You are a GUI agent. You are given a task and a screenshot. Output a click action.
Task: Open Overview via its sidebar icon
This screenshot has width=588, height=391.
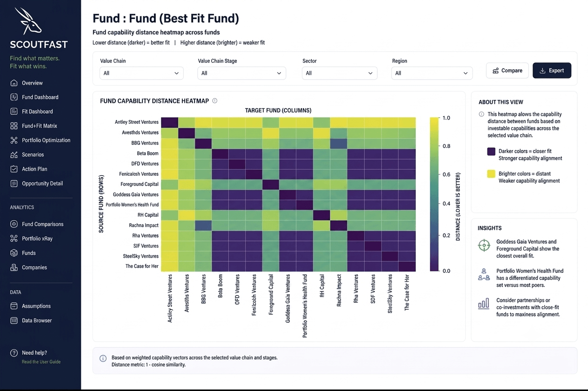point(14,83)
